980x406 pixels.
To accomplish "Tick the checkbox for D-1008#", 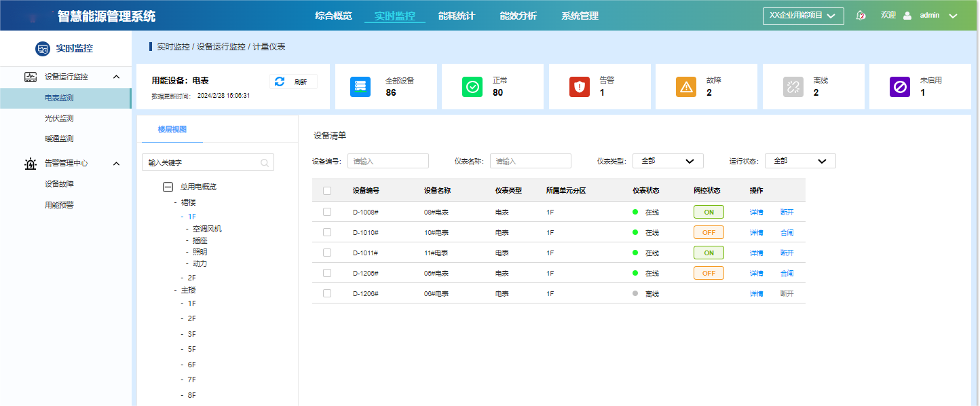I will pyautogui.click(x=327, y=212).
